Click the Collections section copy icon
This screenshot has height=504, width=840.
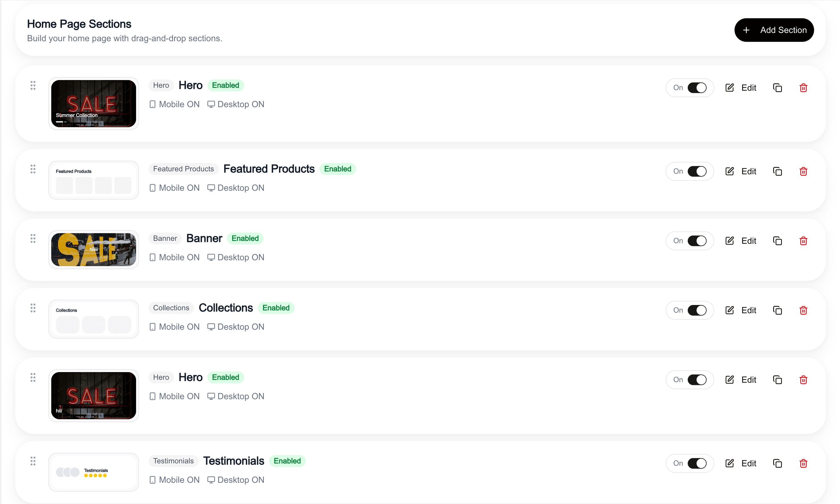(777, 310)
